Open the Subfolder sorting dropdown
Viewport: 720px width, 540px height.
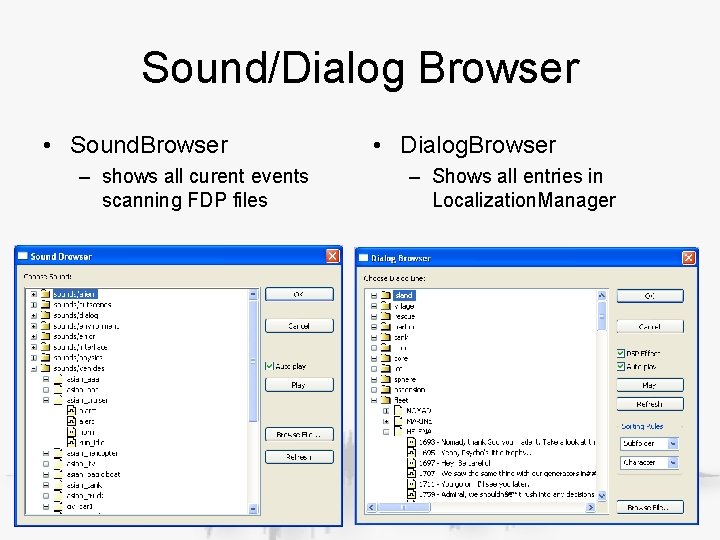point(673,444)
